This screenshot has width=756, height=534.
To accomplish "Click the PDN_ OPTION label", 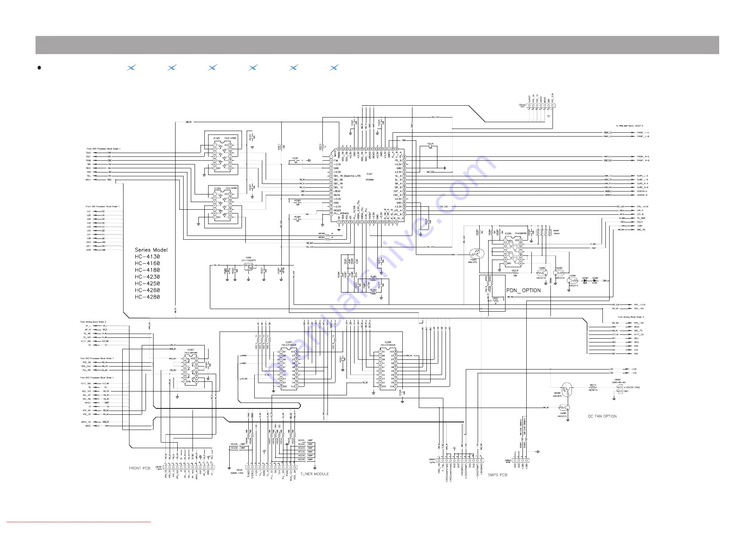I will tap(523, 290).
